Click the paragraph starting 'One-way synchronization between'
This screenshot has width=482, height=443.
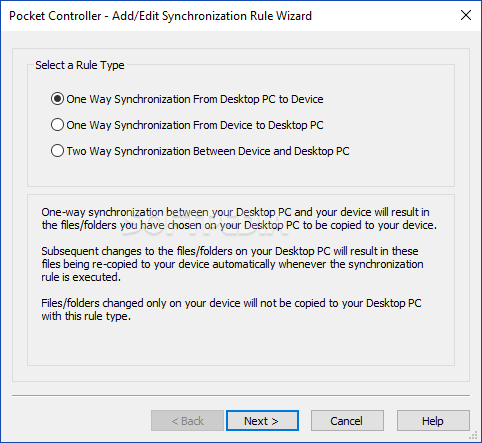coord(239,219)
